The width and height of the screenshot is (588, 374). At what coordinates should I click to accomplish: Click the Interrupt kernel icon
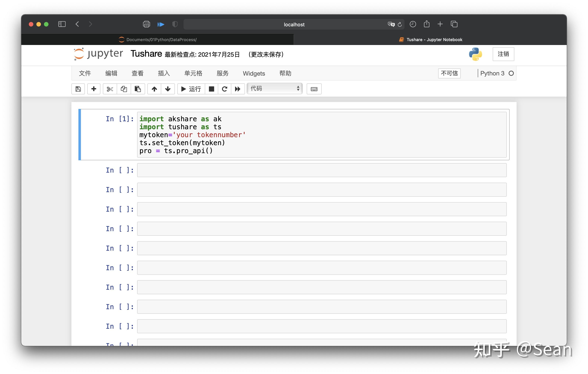pos(213,89)
